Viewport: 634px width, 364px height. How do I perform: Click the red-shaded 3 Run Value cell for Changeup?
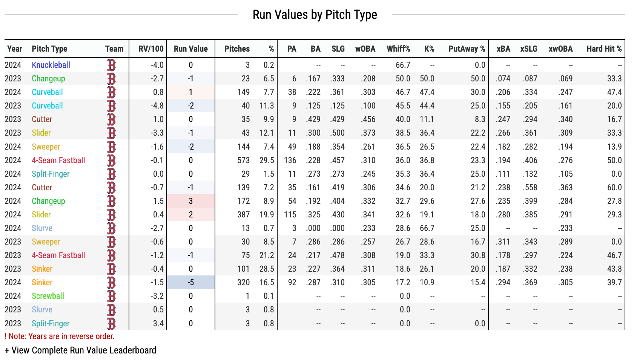[x=191, y=201]
